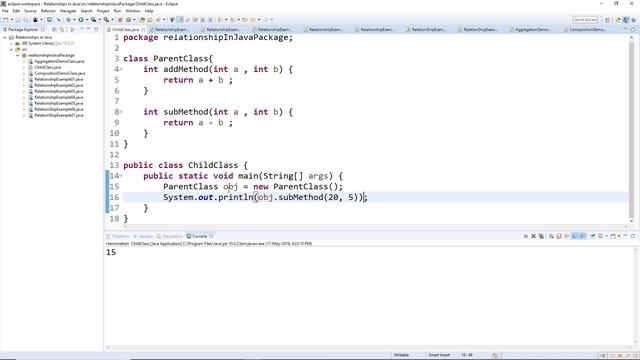Open the Navigate menu
640x360 pixels.
[68, 11]
